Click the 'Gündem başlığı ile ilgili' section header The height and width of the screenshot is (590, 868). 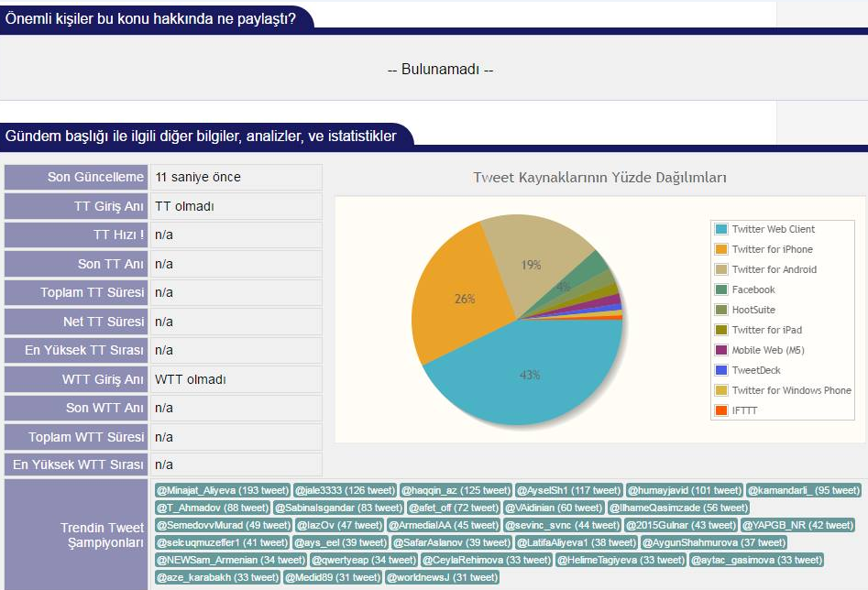[x=201, y=137]
